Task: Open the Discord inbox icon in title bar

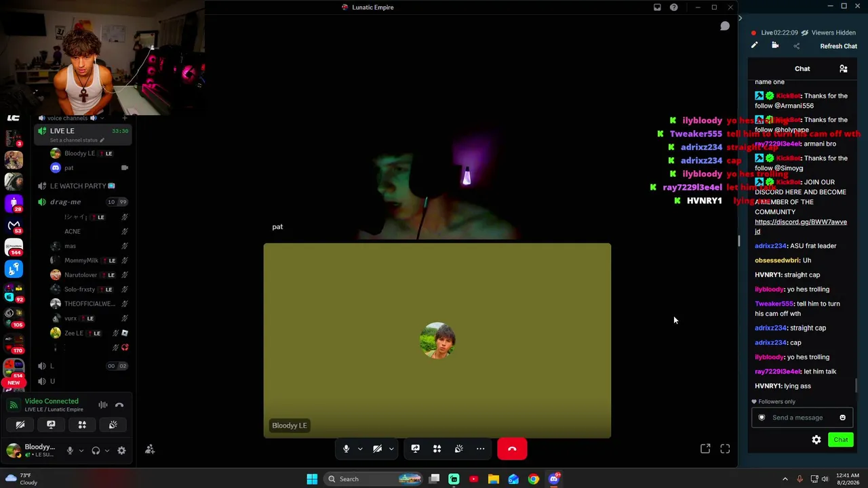Action: point(657,7)
